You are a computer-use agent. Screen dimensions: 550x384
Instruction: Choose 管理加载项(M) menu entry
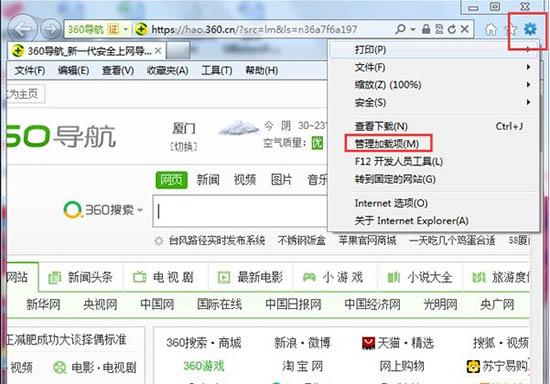(x=434, y=144)
